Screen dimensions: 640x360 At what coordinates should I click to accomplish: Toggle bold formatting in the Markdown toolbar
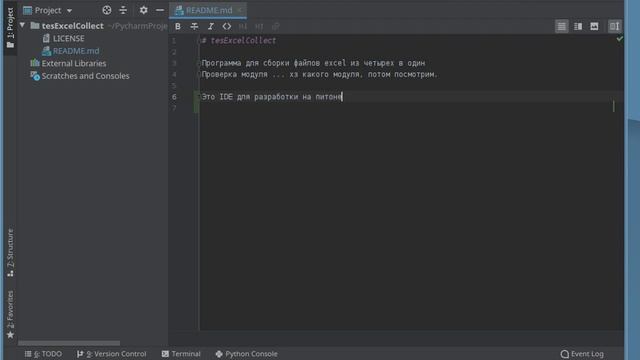[178, 27]
